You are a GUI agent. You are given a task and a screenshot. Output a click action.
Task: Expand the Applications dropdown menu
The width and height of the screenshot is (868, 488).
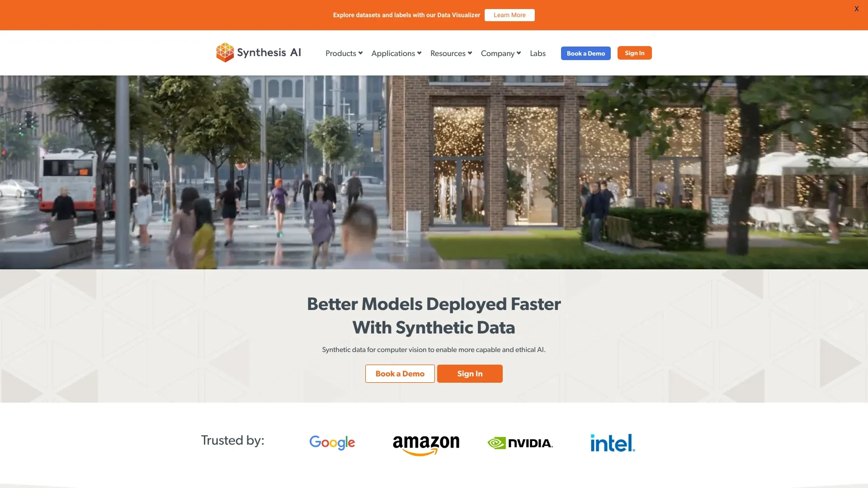click(396, 53)
